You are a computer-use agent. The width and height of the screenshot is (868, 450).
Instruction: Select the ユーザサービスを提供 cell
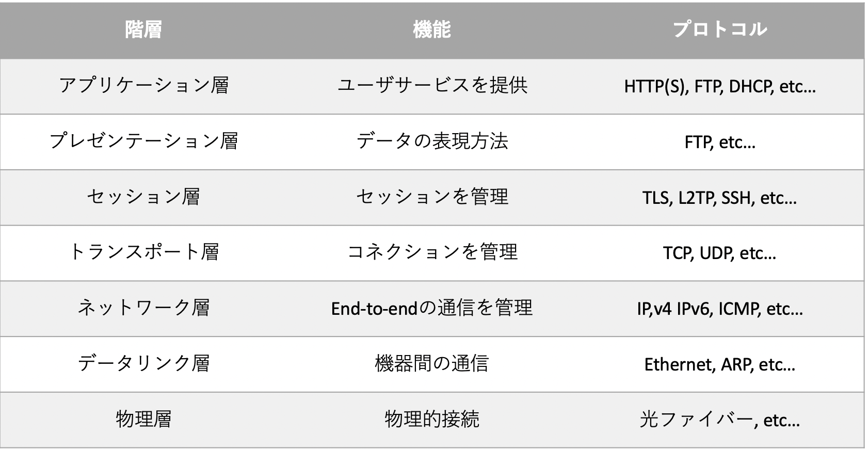(432, 86)
